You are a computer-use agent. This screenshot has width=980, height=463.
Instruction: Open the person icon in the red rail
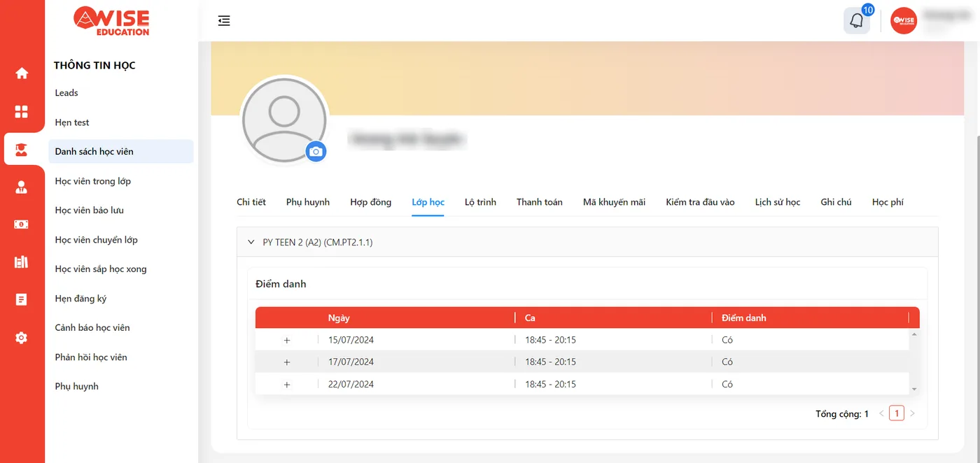pos(22,187)
